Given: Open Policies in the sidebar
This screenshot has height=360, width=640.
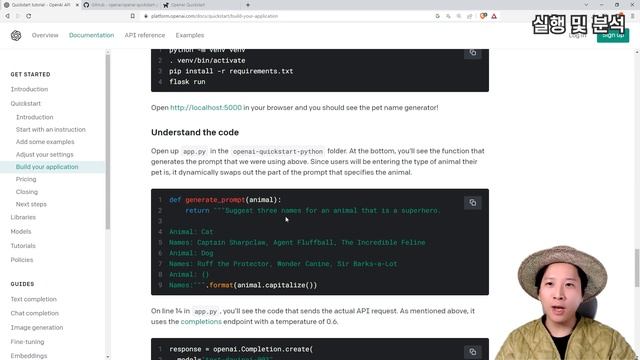Looking at the screenshot, I should [22, 260].
